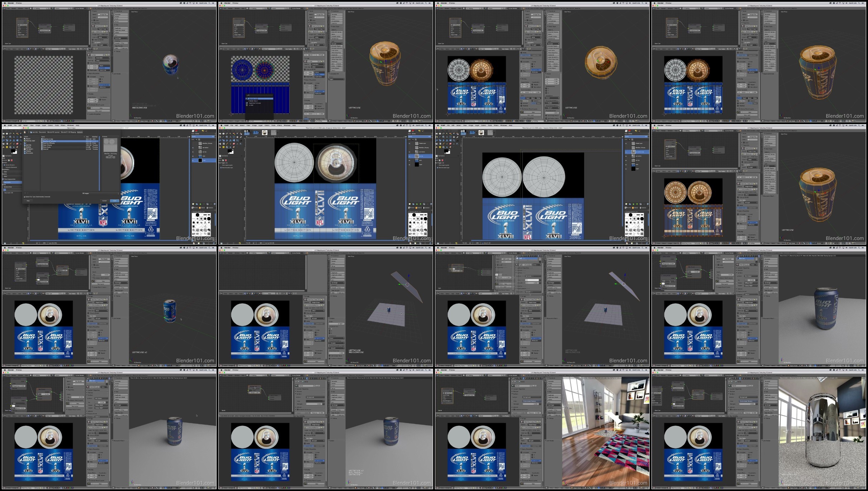The width and height of the screenshot is (868, 491).
Task: Expand Select File Type section in Open Image dialog
Action: click(x=25, y=197)
